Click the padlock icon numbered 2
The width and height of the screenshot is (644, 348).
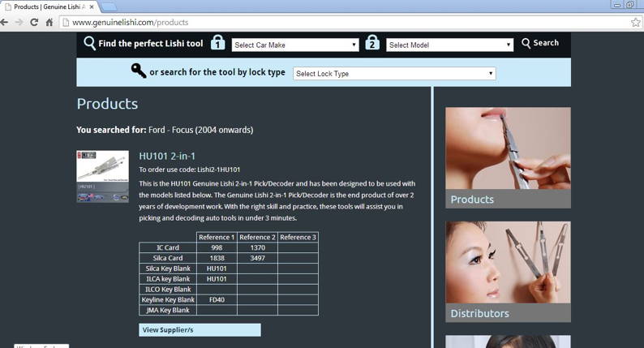point(372,43)
